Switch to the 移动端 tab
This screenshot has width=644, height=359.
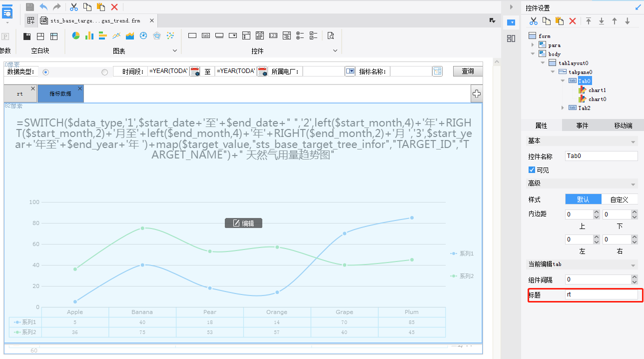tap(623, 125)
